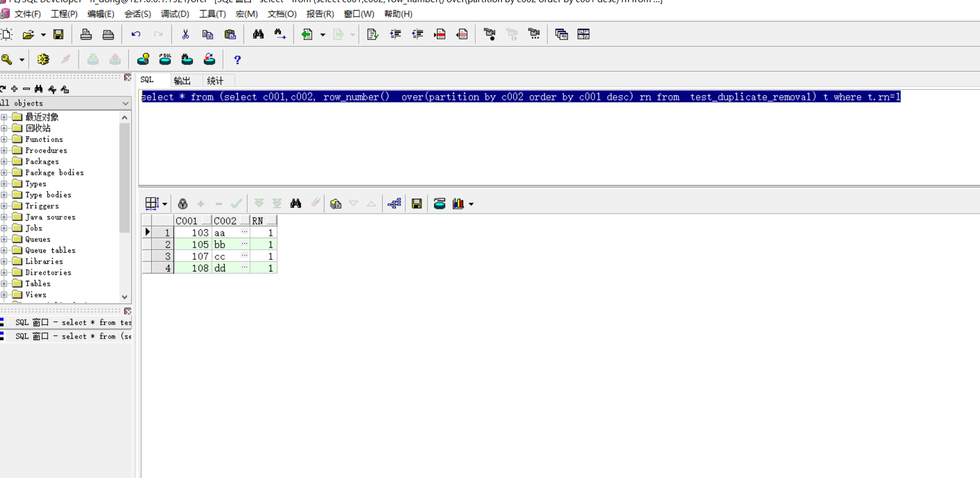Open the 工程(P) menu

[x=64, y=14]
